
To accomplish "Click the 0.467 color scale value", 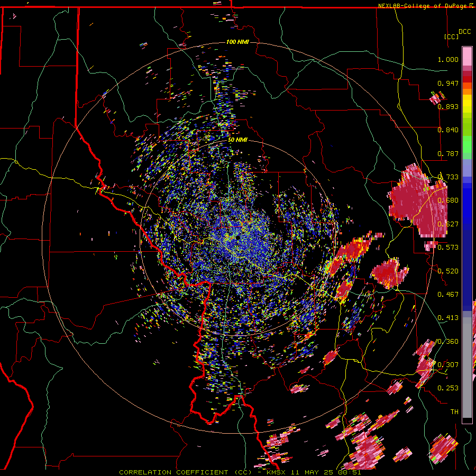I will point(448,294).
